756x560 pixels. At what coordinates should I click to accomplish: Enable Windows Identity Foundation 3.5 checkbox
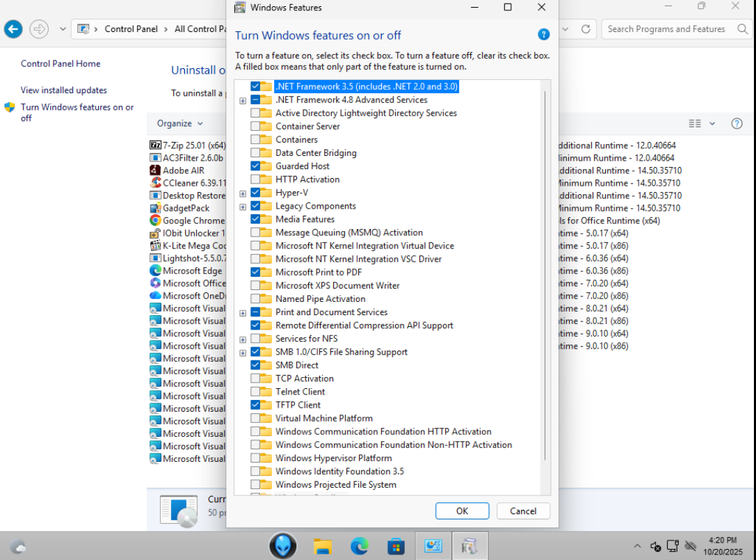point(255,471)
